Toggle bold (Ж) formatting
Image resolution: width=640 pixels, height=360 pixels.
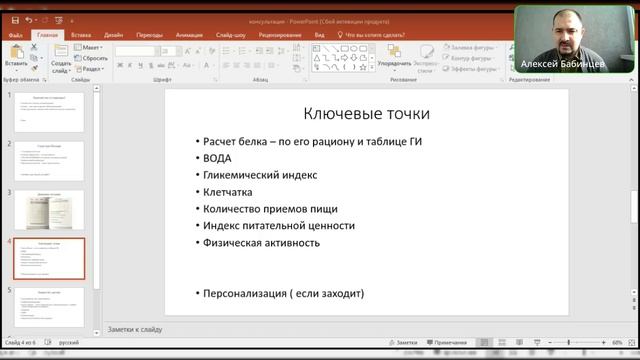pyautogui.click(x=120, y=65)
